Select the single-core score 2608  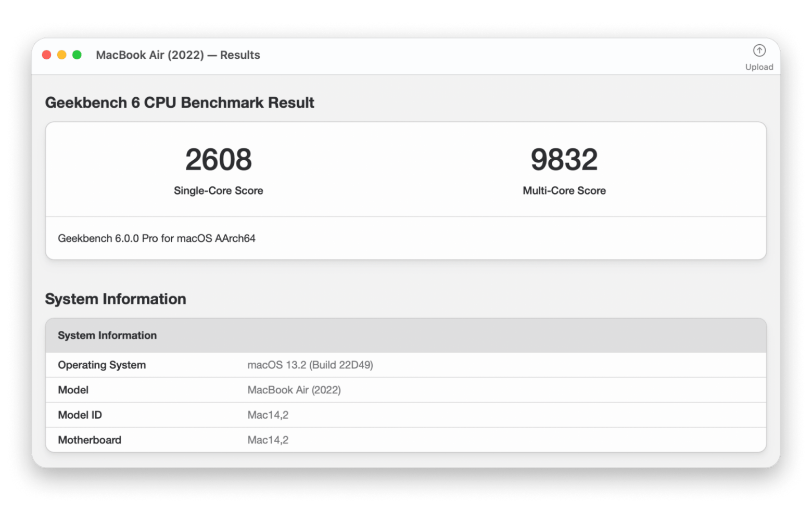coord(218,159)
